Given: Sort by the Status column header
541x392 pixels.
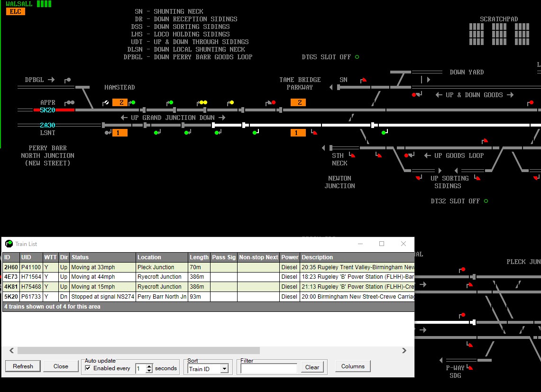Looking at the screenshot, I should point(103,257).
